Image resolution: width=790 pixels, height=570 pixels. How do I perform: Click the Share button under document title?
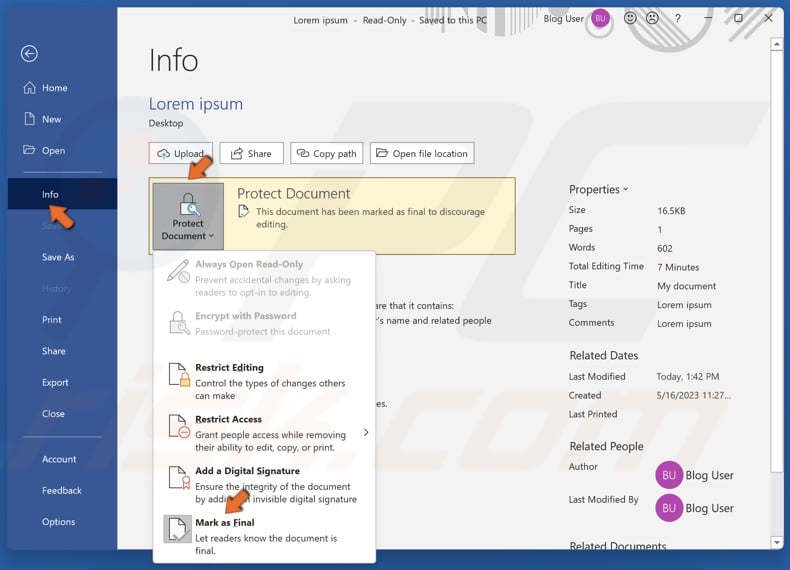251,153
